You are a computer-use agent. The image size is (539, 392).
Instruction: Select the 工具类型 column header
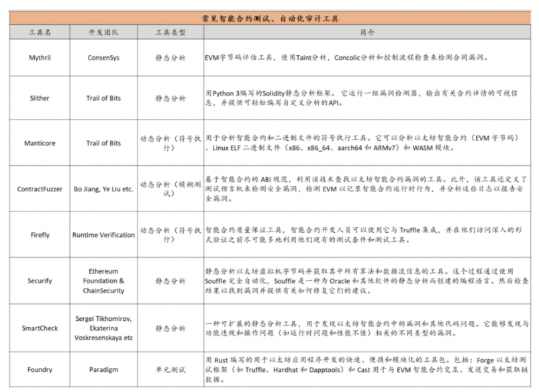point(170,32)
